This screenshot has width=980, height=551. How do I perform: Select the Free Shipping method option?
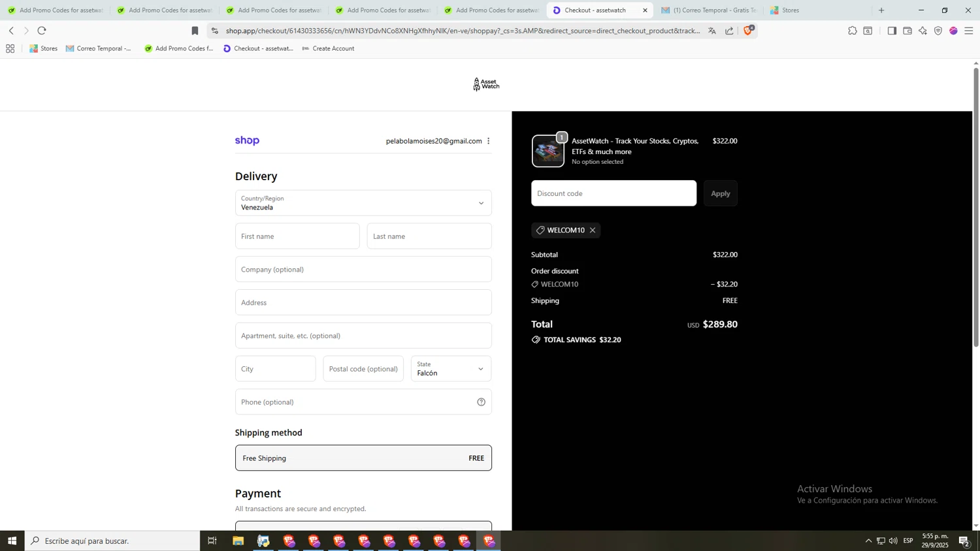click(363, 458)
